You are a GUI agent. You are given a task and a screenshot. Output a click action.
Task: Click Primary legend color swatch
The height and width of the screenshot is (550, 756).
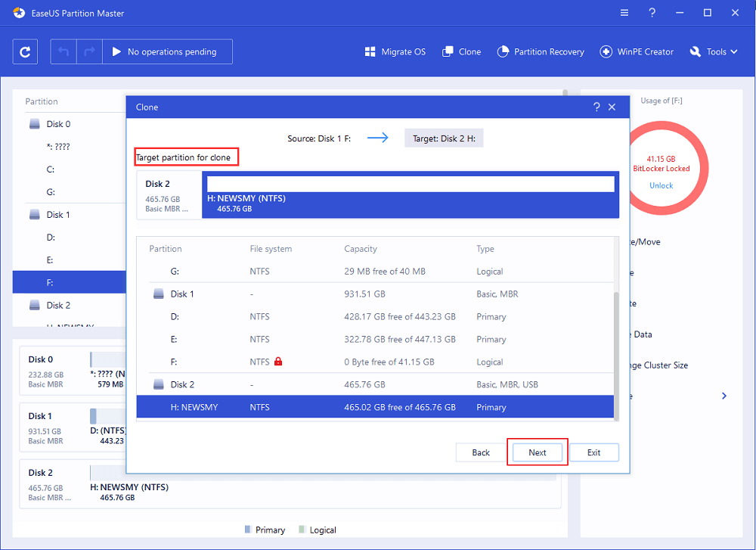(x=248, y=530)
